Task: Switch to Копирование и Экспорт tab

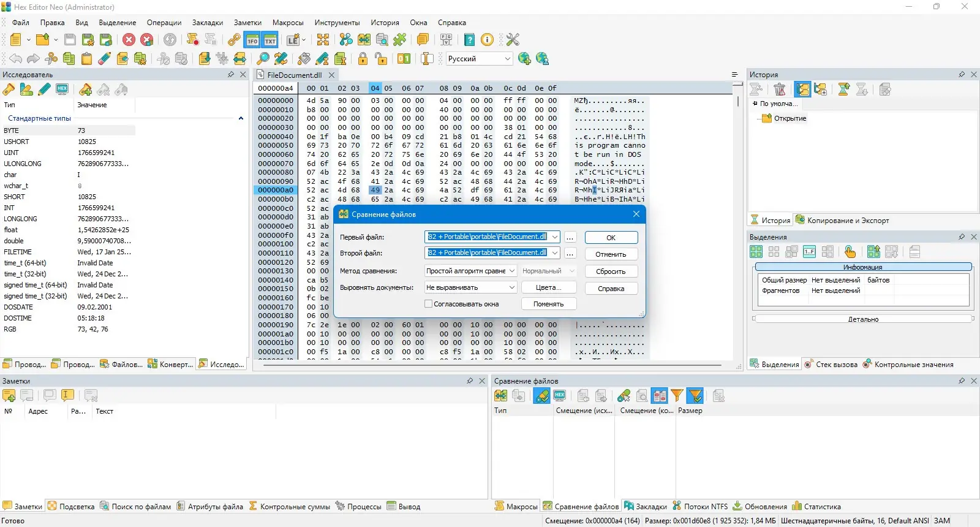Action: point(842,221)
